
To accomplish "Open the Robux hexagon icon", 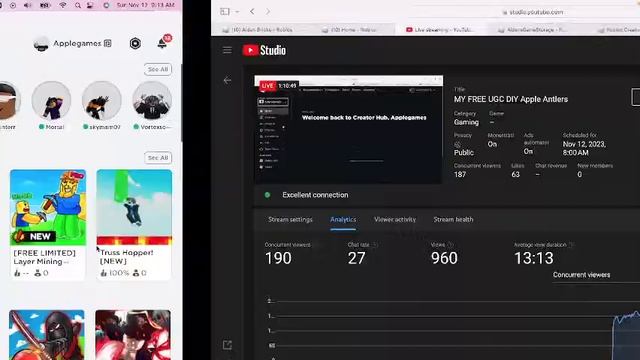I will coord(135,43).
